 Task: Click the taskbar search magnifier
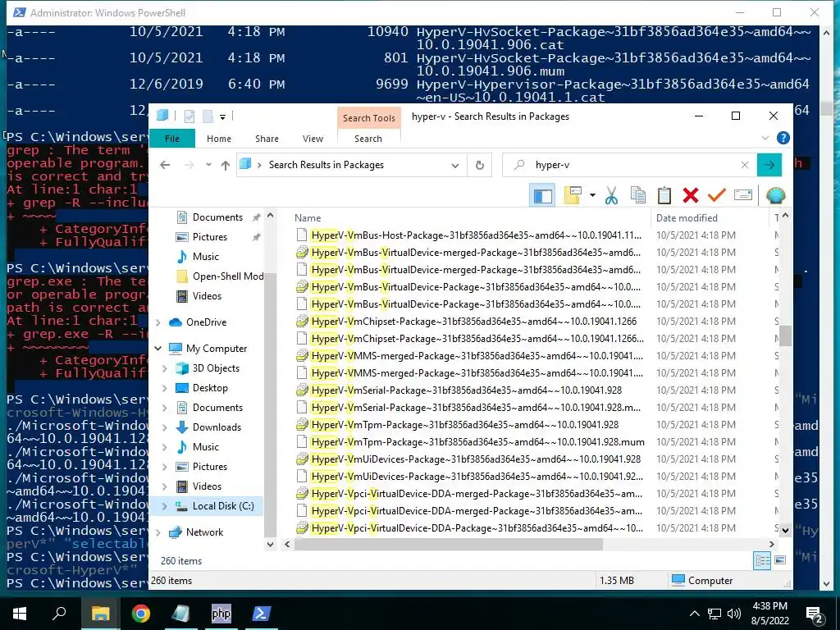click(59, 613)
